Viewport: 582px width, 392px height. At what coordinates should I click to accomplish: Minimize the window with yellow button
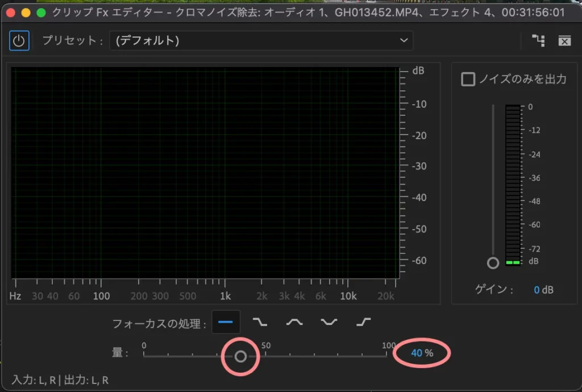[26, 12]
